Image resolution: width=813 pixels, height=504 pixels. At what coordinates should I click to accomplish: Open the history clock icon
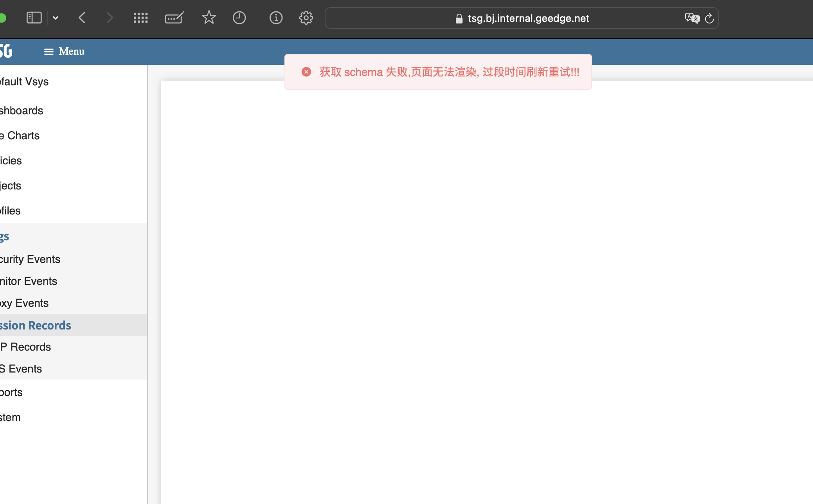point(239,18)
